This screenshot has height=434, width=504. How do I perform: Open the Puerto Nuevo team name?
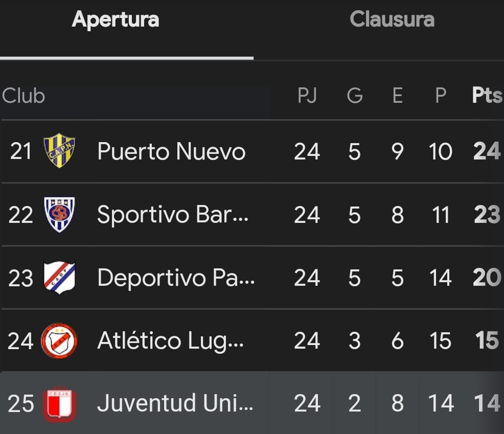171,151
